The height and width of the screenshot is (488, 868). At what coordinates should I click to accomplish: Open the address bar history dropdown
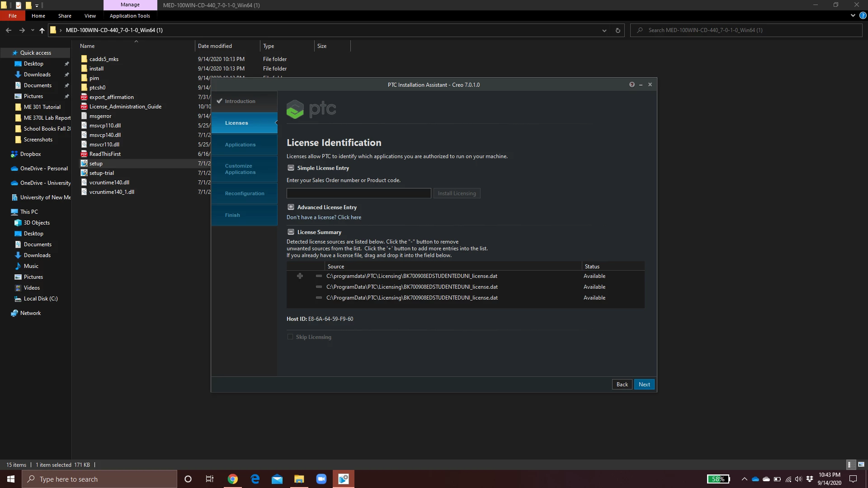coord(604,30)
